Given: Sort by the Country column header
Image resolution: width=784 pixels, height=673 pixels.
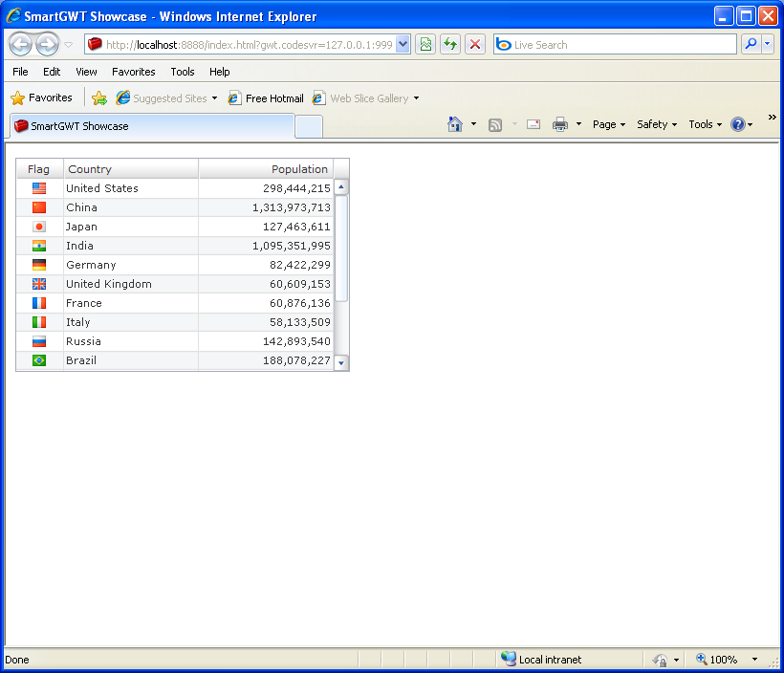Looking at the screenshot, I should click(131, 169).
